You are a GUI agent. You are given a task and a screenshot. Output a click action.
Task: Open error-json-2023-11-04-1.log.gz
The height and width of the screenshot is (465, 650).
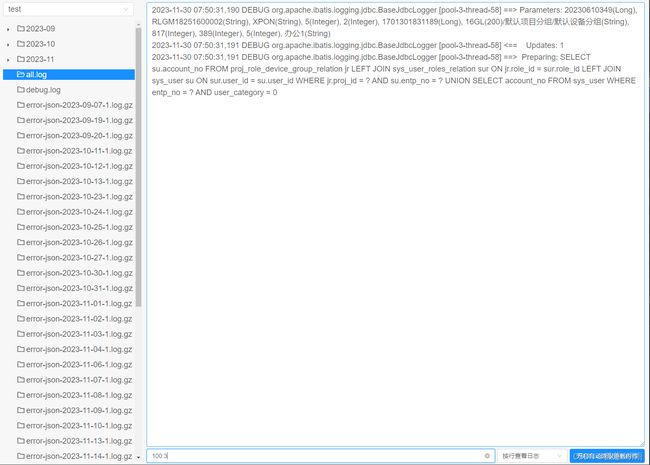(x=79, y=349)
